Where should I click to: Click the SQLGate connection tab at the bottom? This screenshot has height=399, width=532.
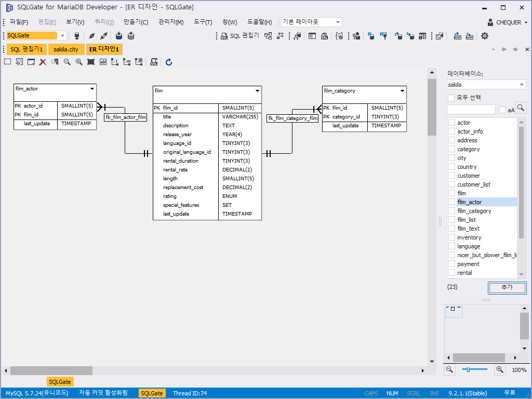pyautogui.click(x=60, y=382)
